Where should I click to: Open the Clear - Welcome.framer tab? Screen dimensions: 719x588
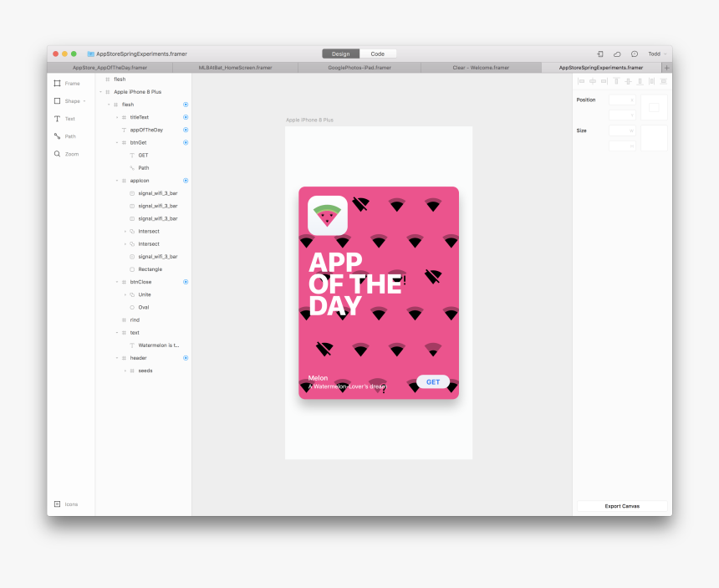pos(481,68)
